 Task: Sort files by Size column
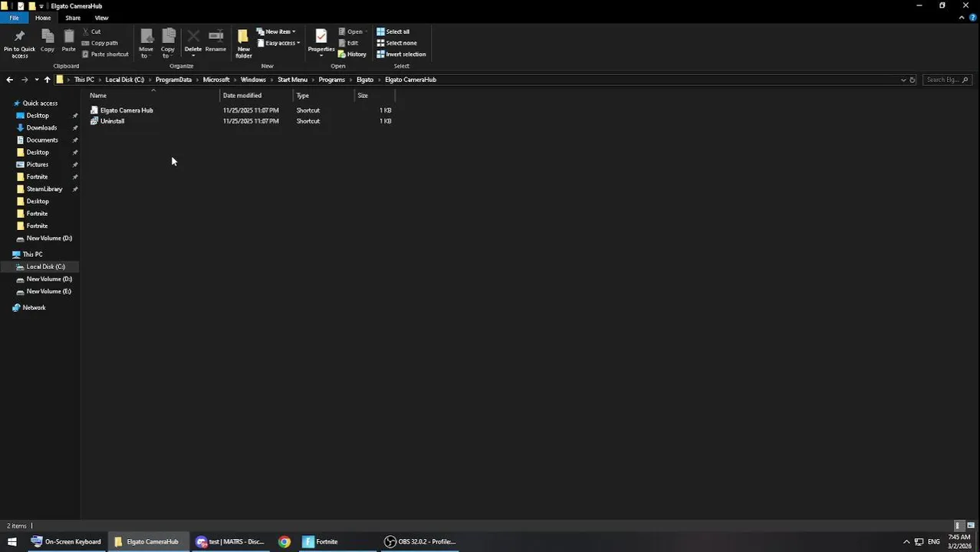[374, 96]
